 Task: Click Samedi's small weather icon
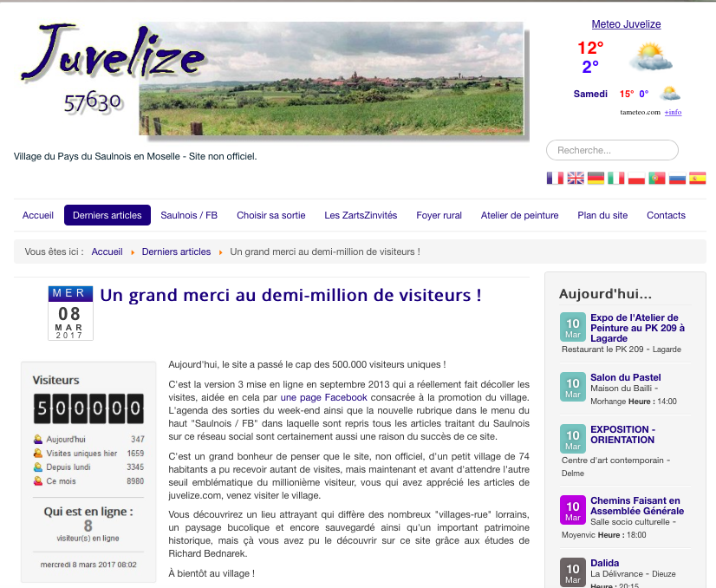tap(670, 94)
